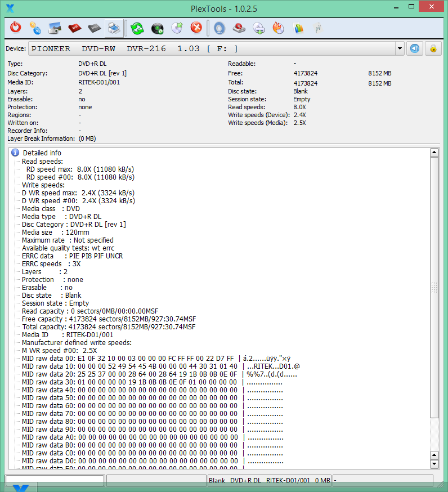Click the empty leftmost status bar field
This screenshot has height=492, width=448.
click(x=55, y=480)
